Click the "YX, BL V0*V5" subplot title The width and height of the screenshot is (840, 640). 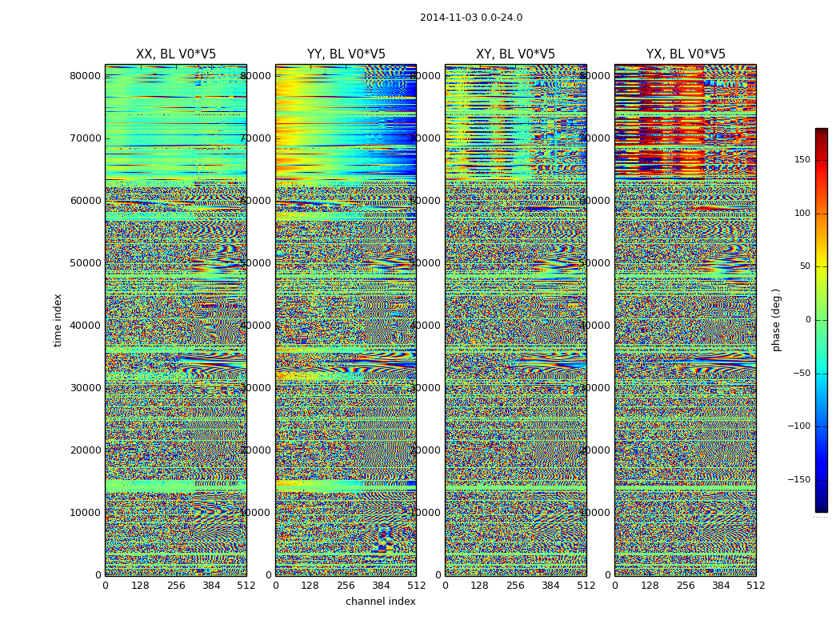coord(686,54)
